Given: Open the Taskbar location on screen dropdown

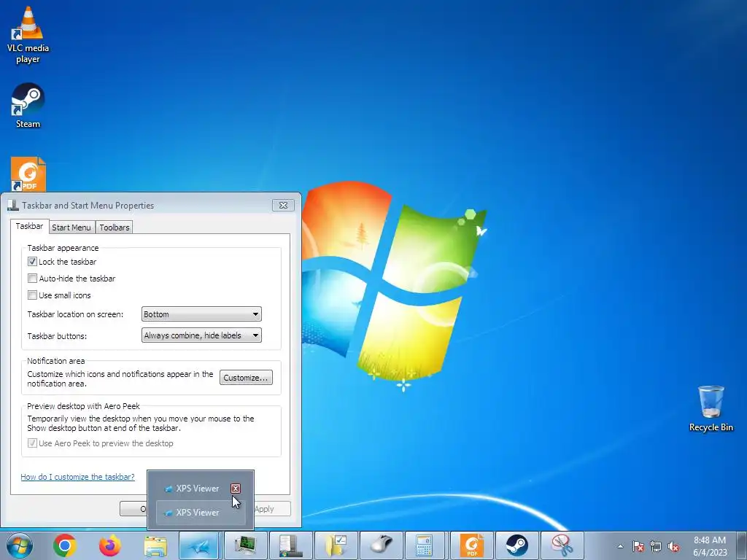Looking at the screenshot, I should click(201, 314).
